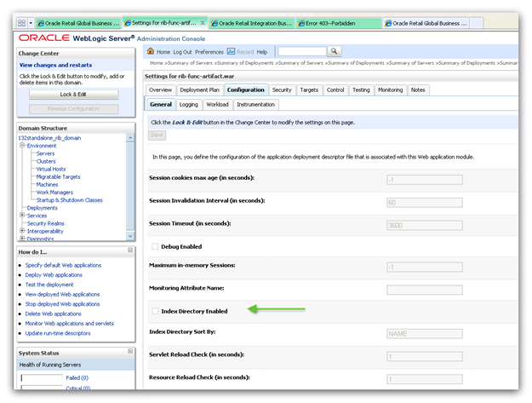The height and width of the screenshot is (403, 532).
Task: Click the Index Directory Sort By field
Action: point(425,334)
